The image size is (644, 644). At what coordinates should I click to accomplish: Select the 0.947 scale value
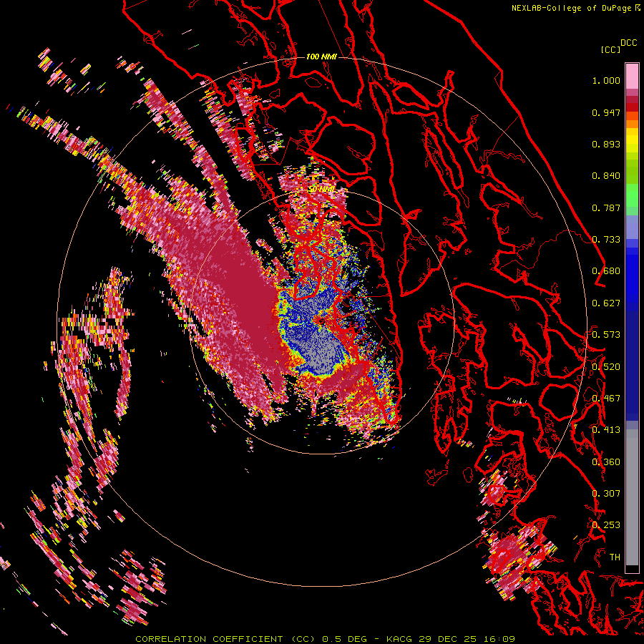(x=606, y=112)
